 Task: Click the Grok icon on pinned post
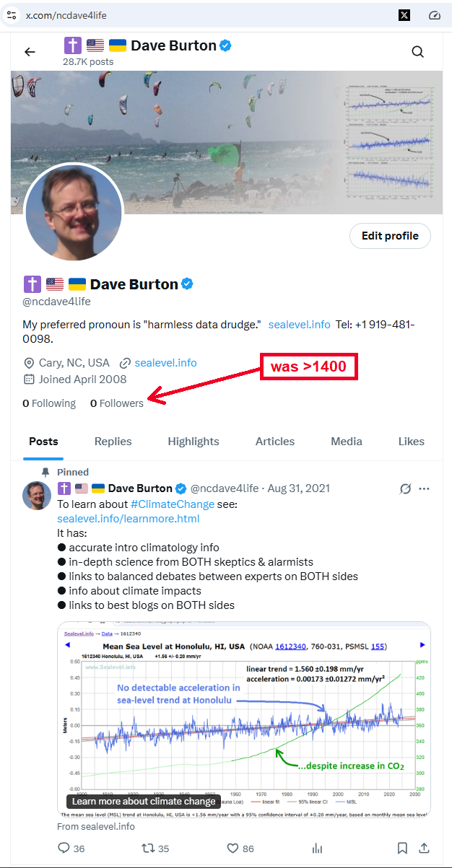pos(406,488)
